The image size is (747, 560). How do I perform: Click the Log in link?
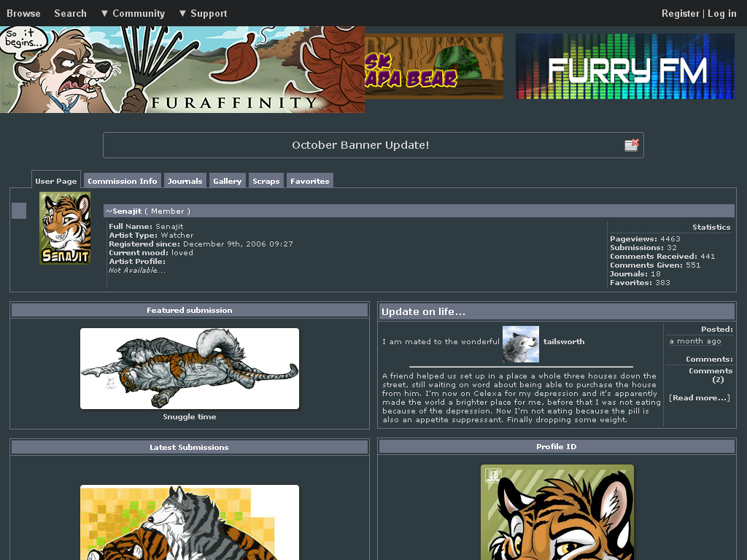(721, 13)
